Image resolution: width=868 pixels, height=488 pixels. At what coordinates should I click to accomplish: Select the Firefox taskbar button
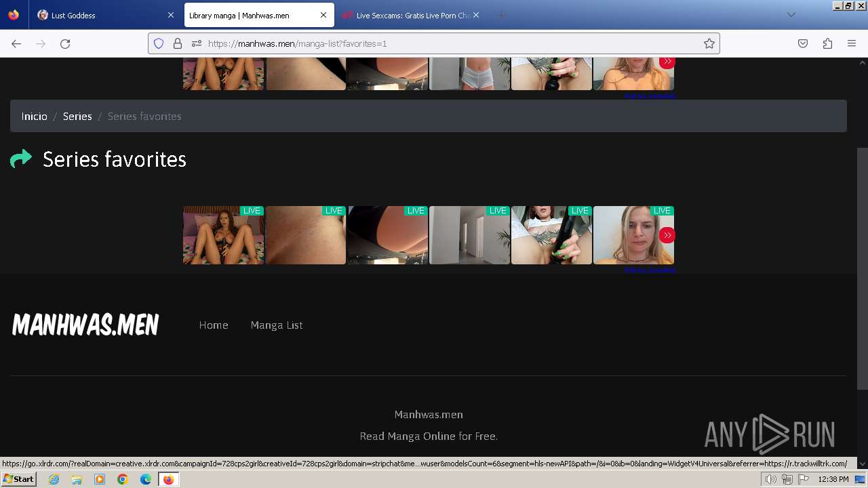coord(168,479)
